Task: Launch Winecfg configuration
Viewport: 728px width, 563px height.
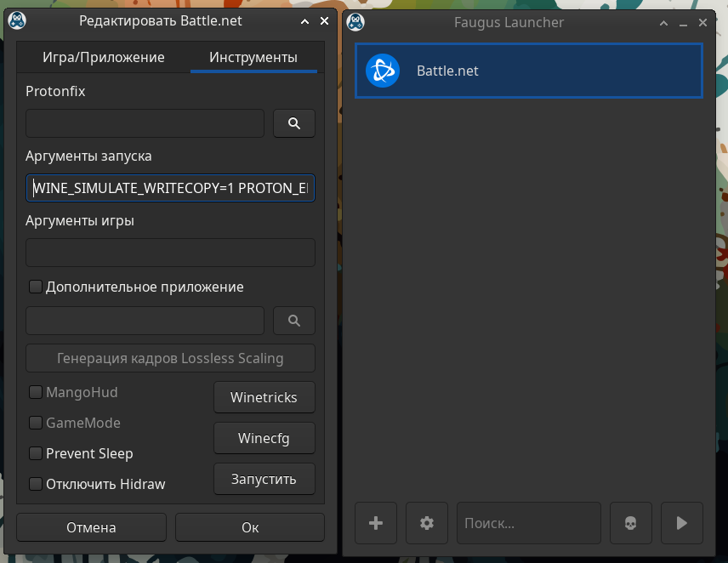Action: click(264, 438)
